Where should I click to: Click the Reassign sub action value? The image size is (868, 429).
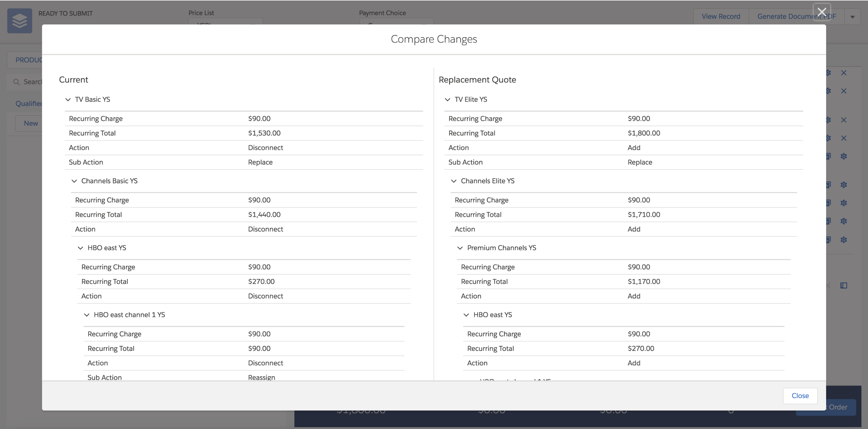tap(262, 377)
